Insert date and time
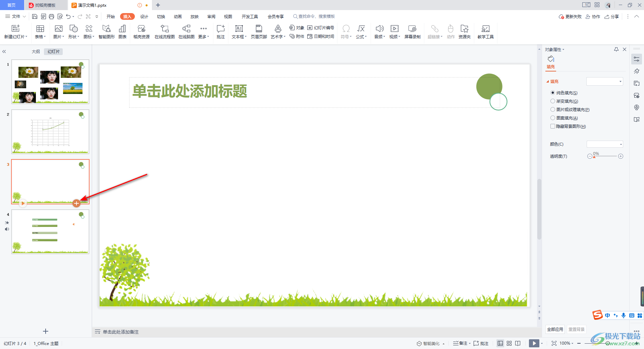 click(321, 36)
